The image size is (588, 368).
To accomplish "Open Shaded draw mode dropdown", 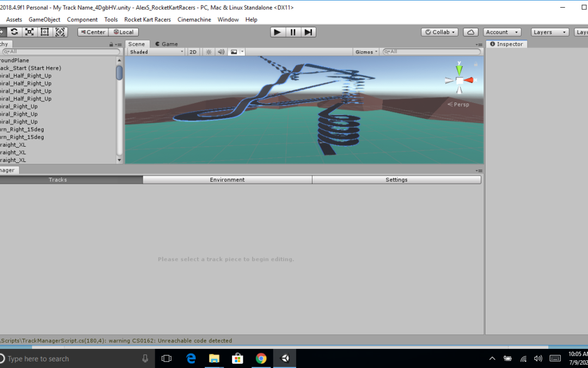I will pos(156,52).
